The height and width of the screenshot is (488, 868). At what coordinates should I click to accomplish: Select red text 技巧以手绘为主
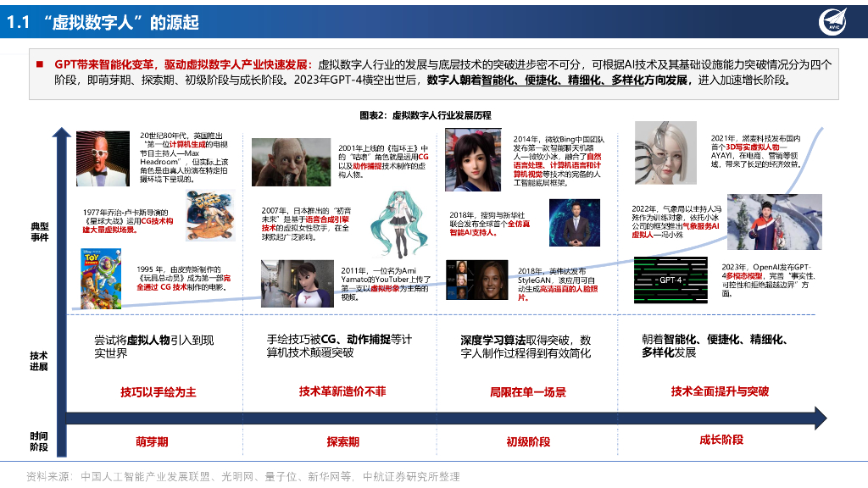[159, 392]
